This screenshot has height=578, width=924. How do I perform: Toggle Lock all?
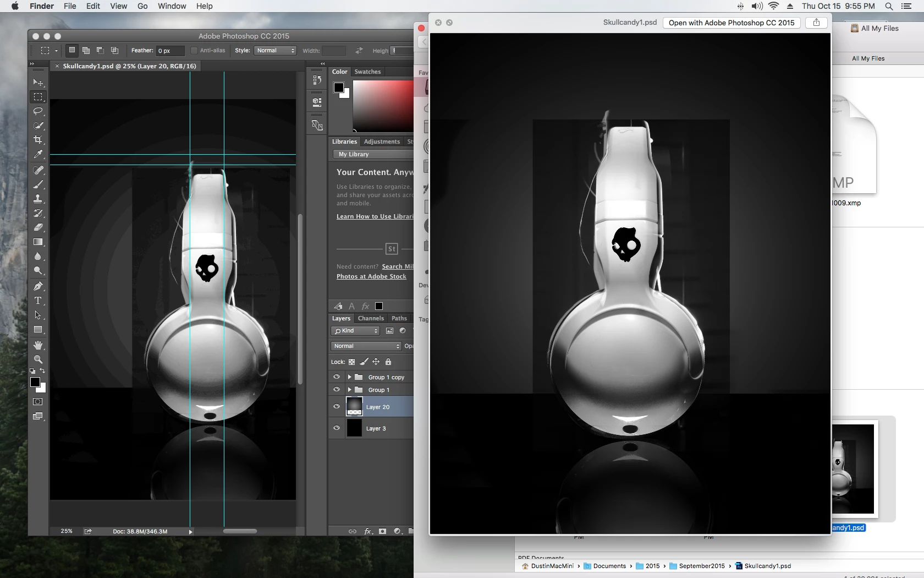[388, 362]
